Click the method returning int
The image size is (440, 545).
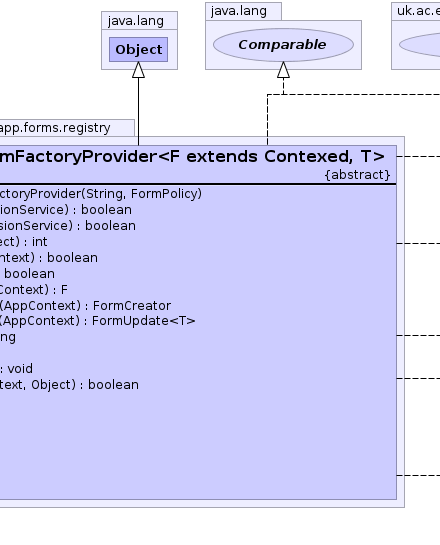point(24,242)
